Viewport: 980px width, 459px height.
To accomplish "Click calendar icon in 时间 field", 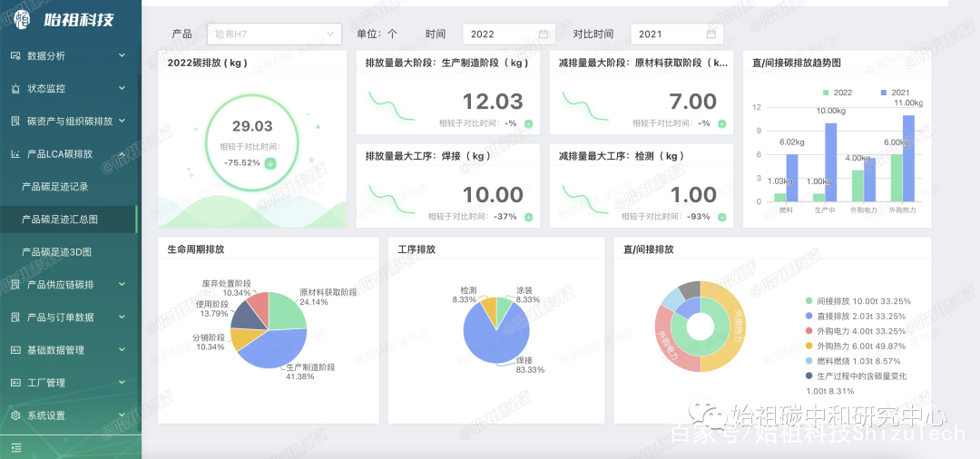I will [x=544, y=34].
